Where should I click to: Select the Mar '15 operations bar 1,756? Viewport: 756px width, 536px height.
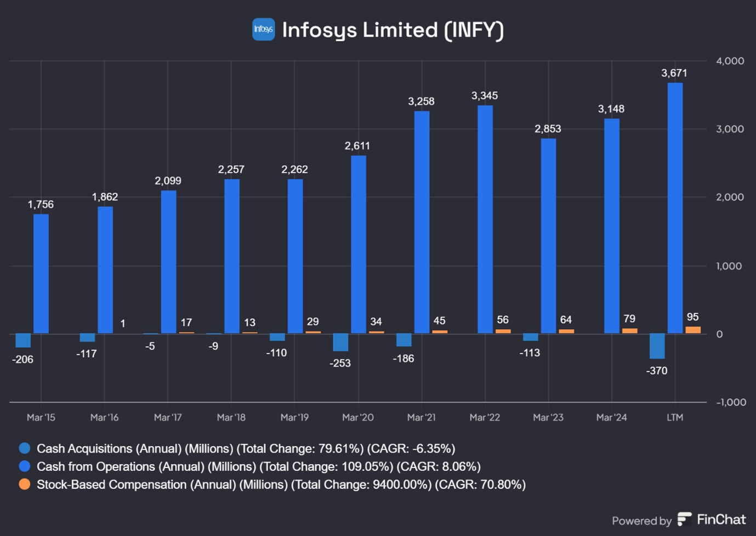41,273
